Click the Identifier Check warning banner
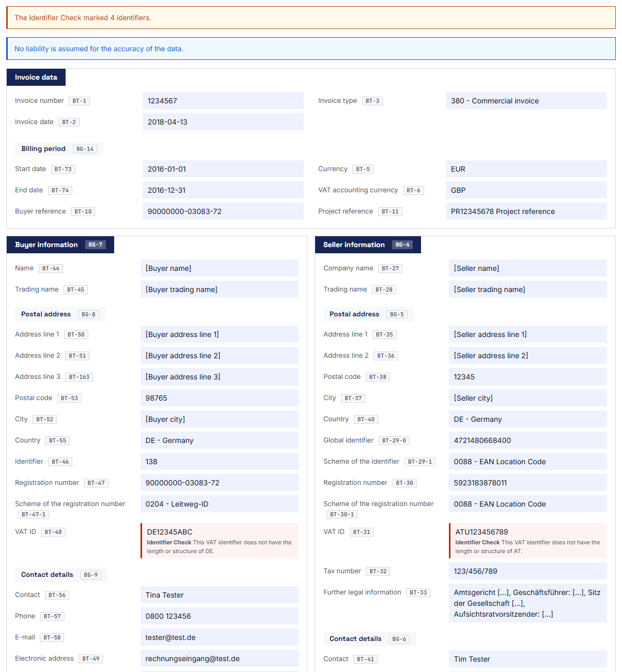The width and height of the screenshot is (622, 672). (311, 18)
